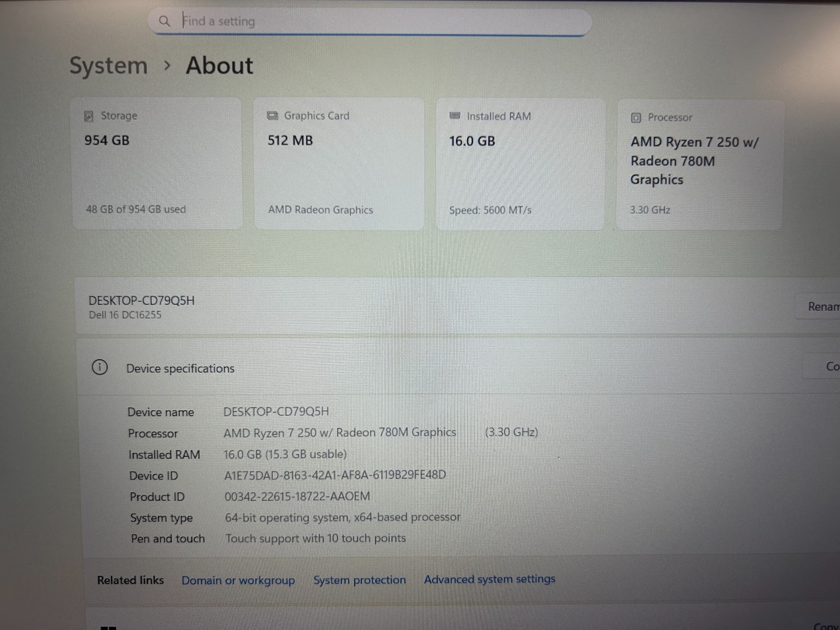Screen dimensions: 840x630
Task: Click the breadcrumb chevron after System
Action: click(x=167, y=66)
